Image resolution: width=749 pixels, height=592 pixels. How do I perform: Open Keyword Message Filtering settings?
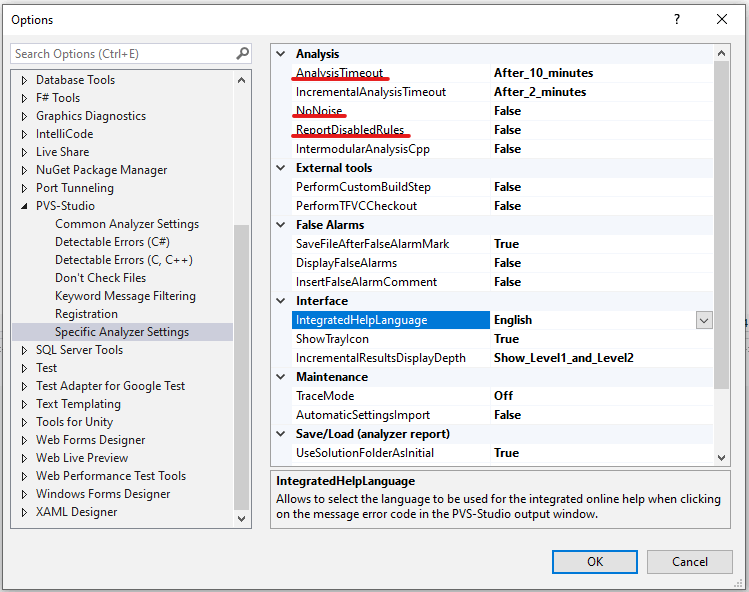click(125, 296)
